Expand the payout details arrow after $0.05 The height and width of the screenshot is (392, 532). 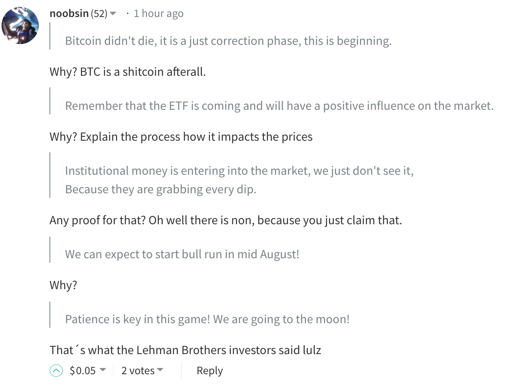pyautogui.click(x=103, y=370)
